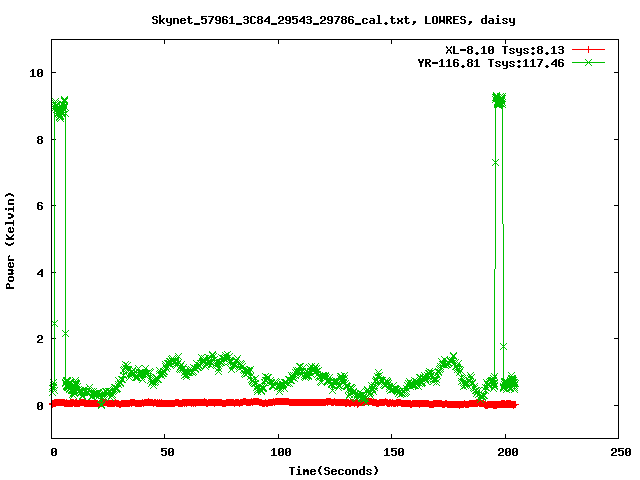Viewport: 640px width, 480px height.
Task: Click the legend entry XL-8.10 Tsys:8.13
Action: [504, 50]
